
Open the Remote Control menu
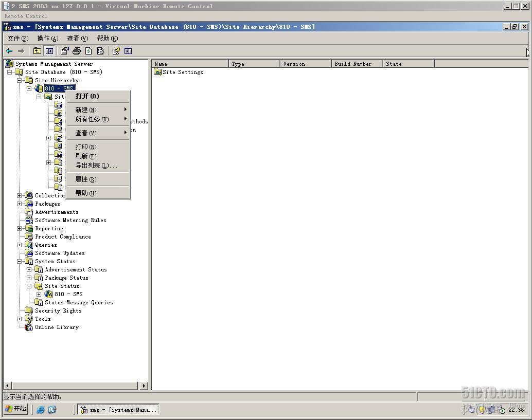tap(26, 16)
